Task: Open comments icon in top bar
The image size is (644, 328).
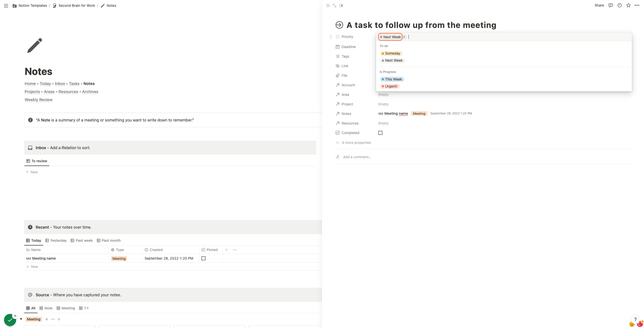Action: tap(611, 5)
